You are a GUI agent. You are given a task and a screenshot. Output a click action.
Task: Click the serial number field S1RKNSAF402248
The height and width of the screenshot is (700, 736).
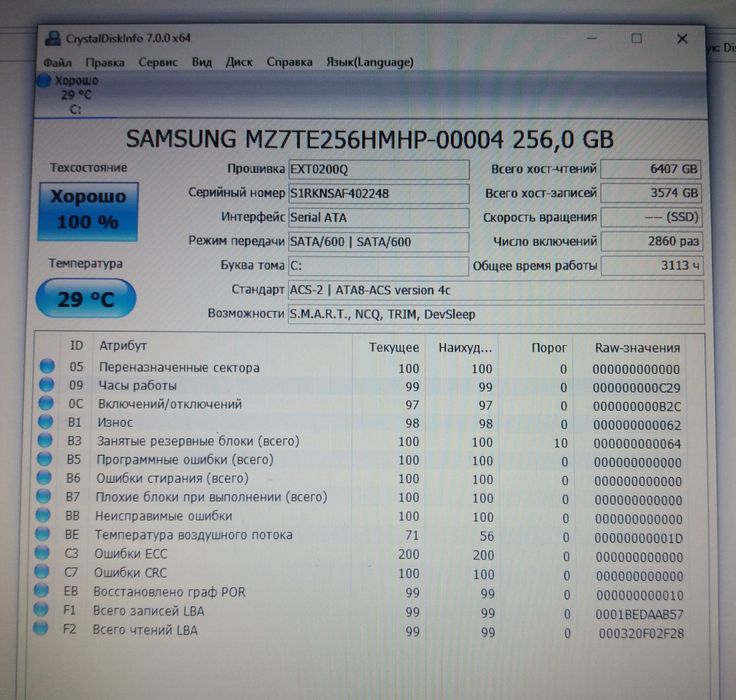tap(379, 193)
